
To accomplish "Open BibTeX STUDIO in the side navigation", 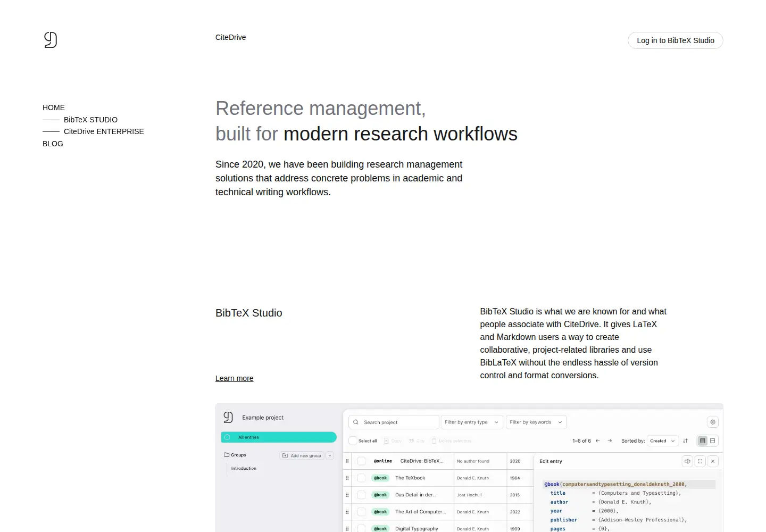I will (90, 120).
